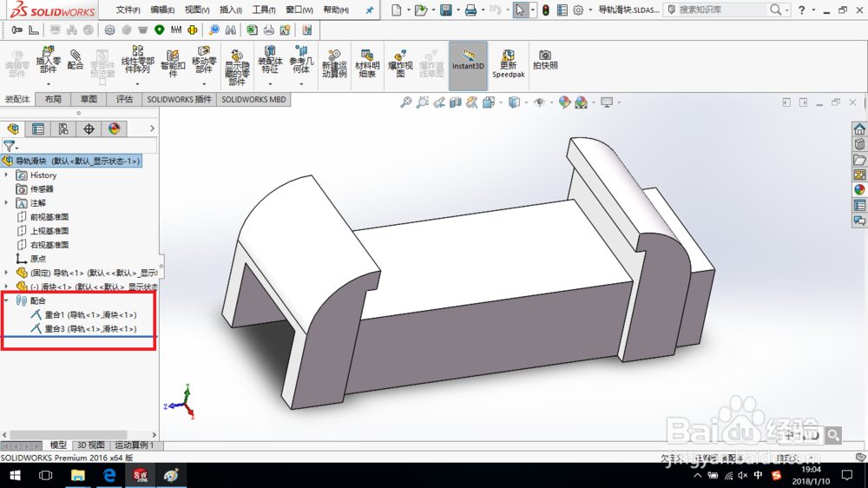Viewport: 868px width, 488px height.
Task: Select mate 重合3 (导轨<1>,滑块<1>)
Action: pos(83,328)
